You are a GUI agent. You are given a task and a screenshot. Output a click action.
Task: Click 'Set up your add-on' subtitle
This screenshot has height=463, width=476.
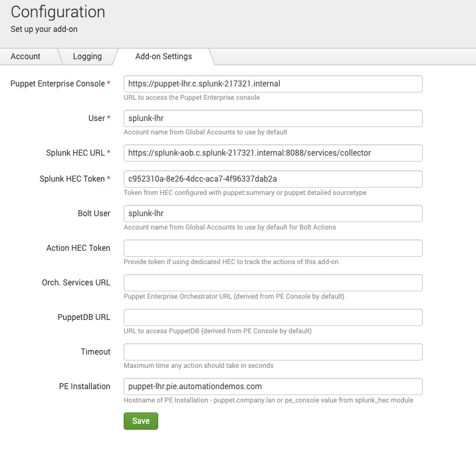click(x=44, y=29)
